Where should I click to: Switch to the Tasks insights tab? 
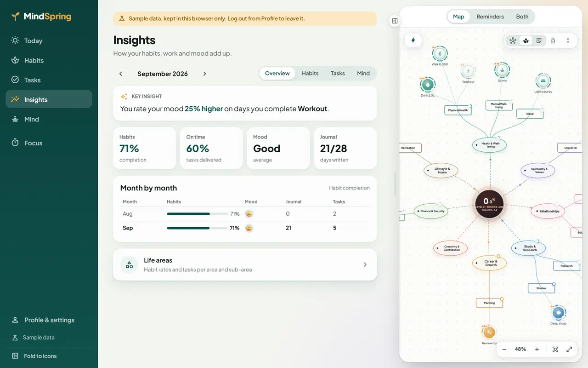(x=338, y=73)
